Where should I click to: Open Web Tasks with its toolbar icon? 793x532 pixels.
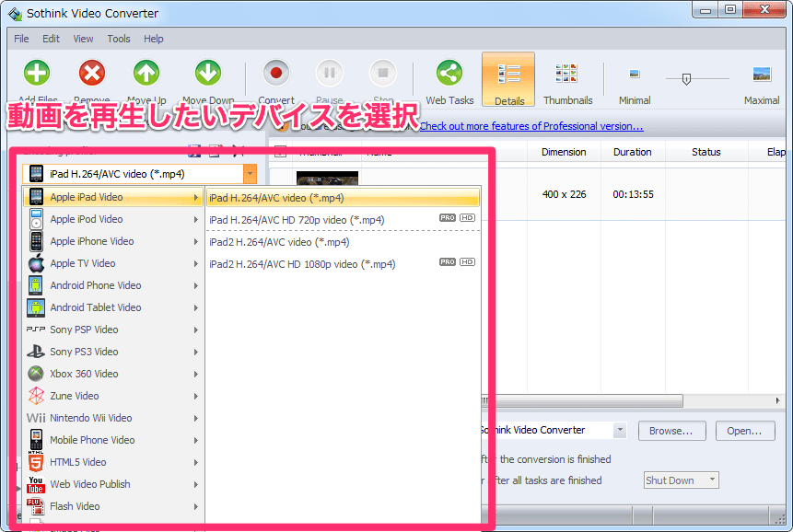[x=449, y=73]
